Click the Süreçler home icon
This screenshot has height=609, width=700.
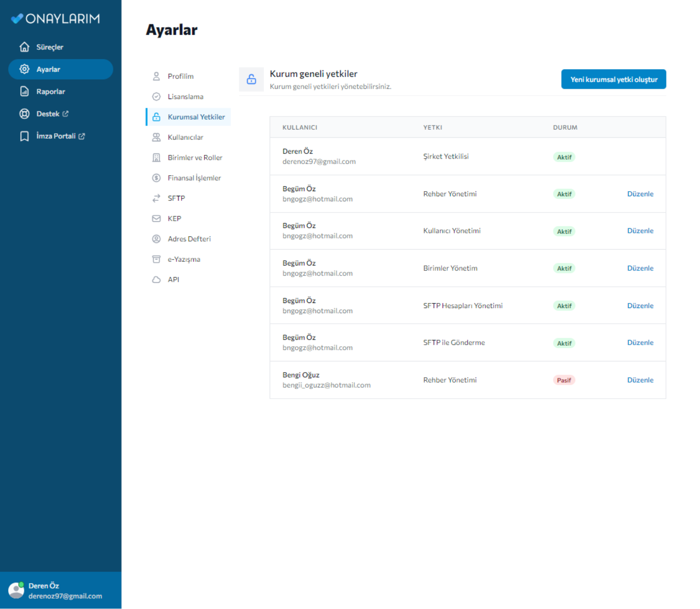point(24,47)
